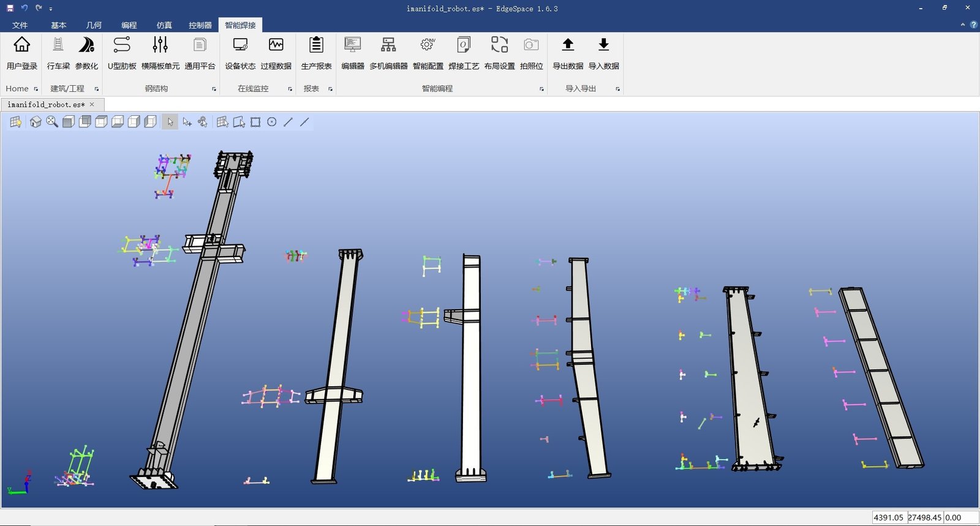The height and width of the screenshot is (526, 980).
Task: Open 布局设置 layout settings
Action: (500, 53)
